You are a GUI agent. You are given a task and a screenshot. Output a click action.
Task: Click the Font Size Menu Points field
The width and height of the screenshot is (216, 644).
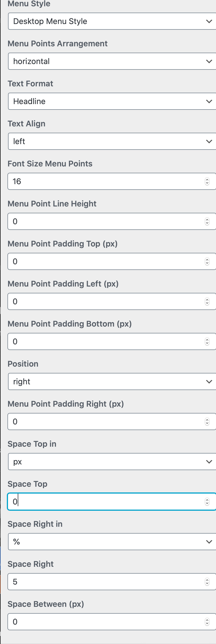[x=106, y=181]
